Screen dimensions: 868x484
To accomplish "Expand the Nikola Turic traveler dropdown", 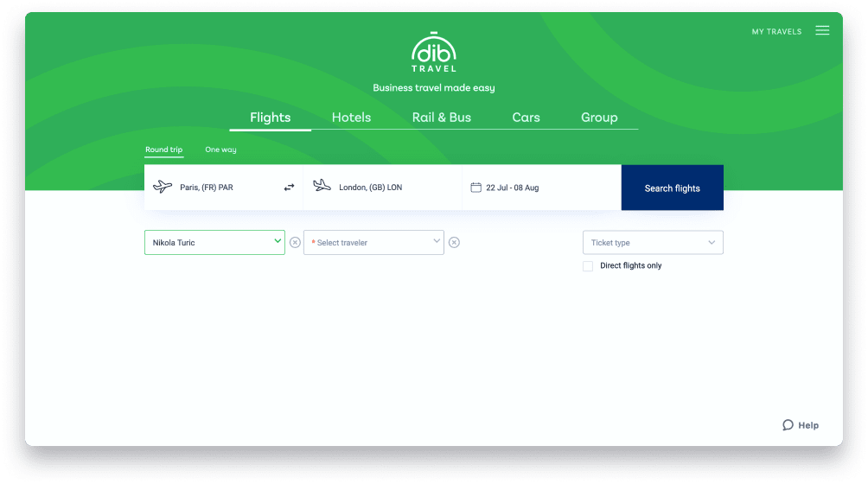I will tap(214, 242).
